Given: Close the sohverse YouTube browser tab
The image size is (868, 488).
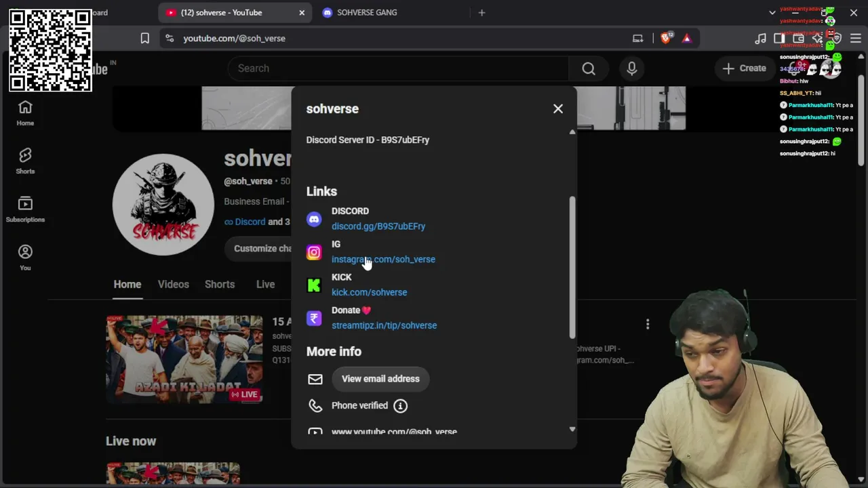Looking at the screenshot, I should [x=302, y=12].
